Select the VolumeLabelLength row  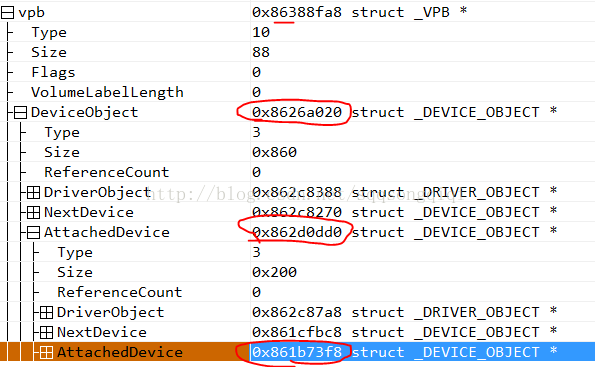coord(298,92)
